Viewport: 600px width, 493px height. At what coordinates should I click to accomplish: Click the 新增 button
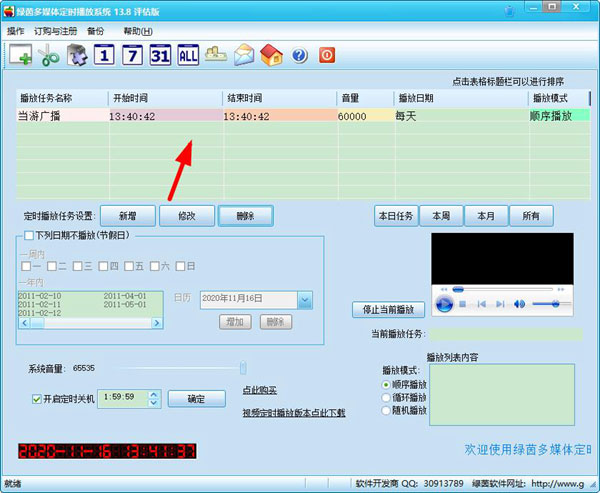[127, 216]
